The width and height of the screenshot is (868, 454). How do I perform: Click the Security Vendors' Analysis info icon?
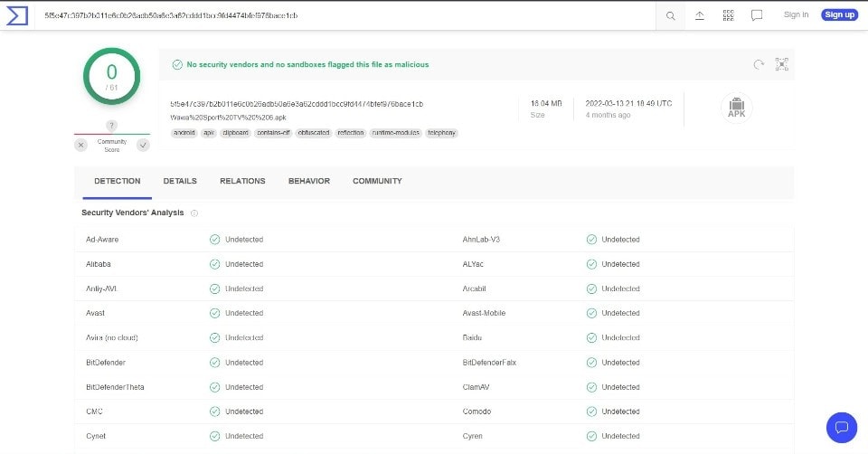(x=194, y=213)
